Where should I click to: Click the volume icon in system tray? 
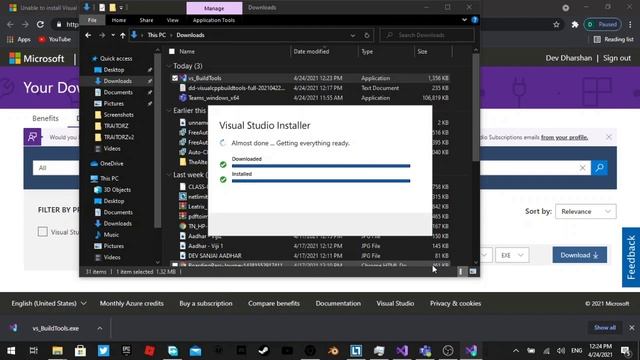pyautogui.click(x=561, y=351)
